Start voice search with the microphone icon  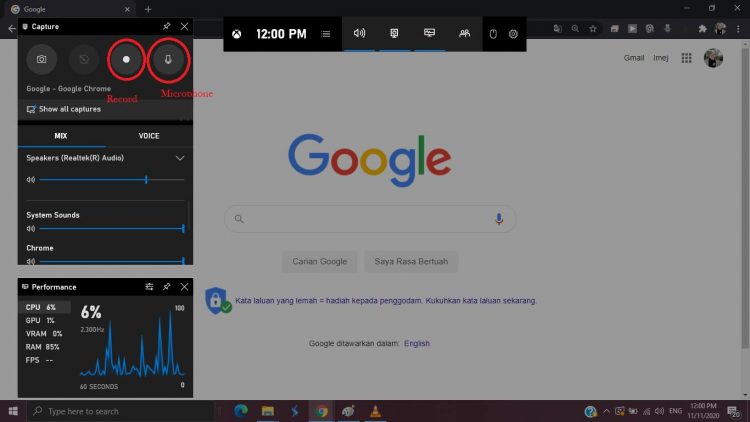[x=498, y=219]
